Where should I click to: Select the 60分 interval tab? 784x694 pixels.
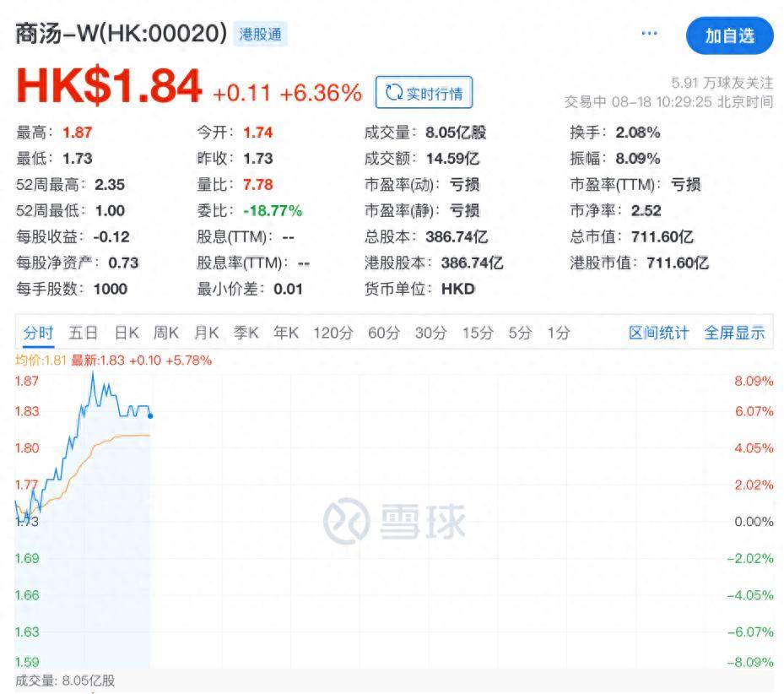click(384, 333)
